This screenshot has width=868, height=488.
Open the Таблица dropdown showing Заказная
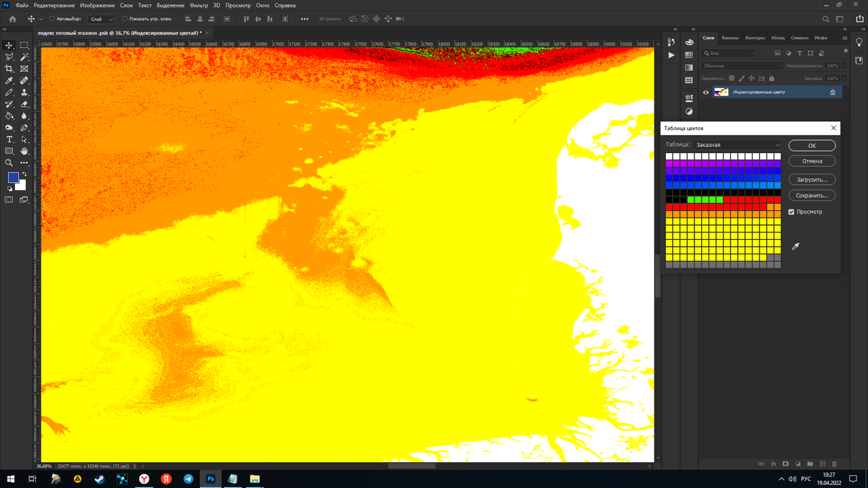737,145
